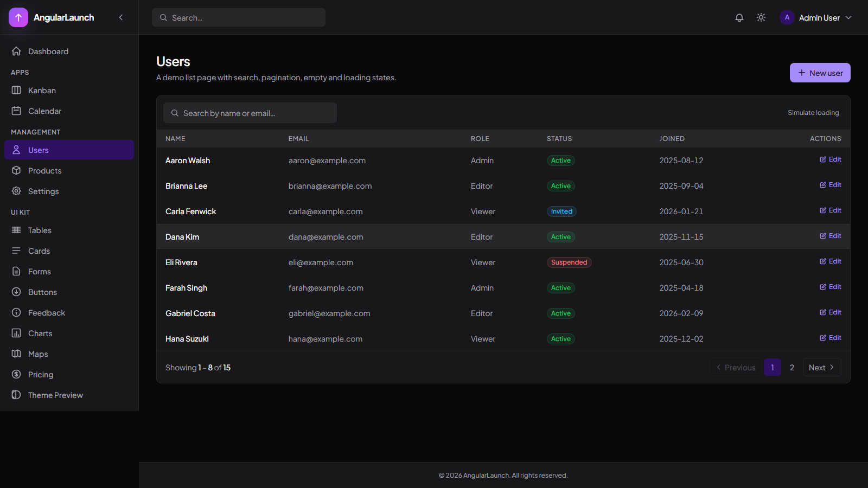Edit Brianna Lee's record
The height and width of the screenshot is (488, 868).
(x=831, y=185)
